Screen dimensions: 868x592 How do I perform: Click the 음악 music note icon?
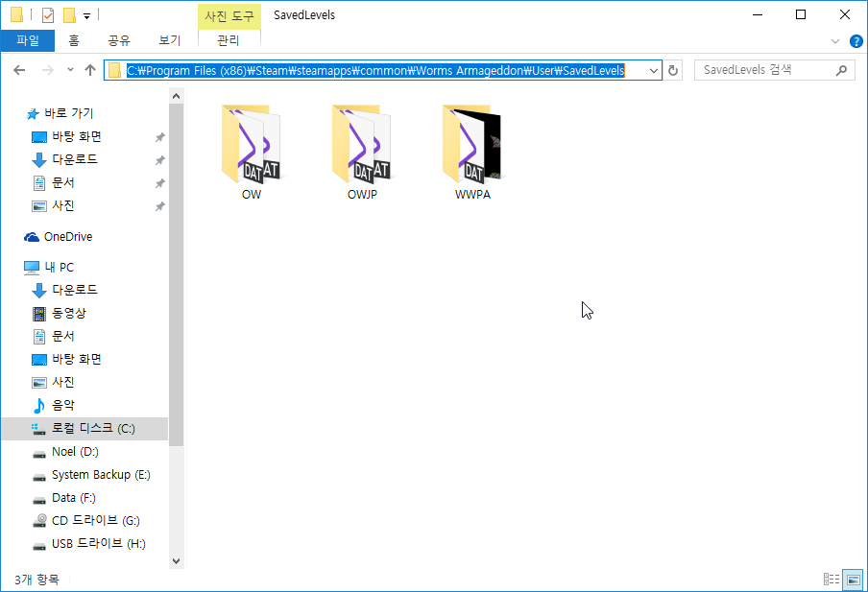pos(38,406)
